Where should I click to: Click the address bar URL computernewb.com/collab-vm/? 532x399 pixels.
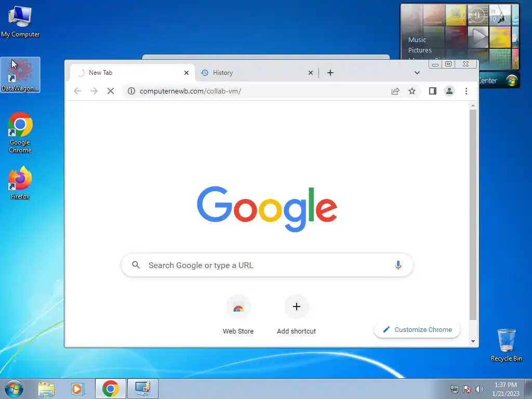[x=190, y=91]
